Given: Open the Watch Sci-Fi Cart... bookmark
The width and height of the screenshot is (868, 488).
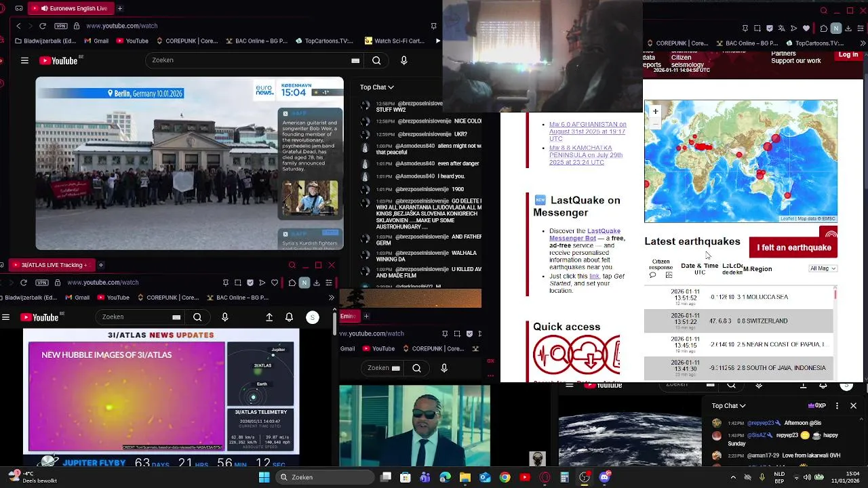Looking at the screenshot, I should click(395, 41).
